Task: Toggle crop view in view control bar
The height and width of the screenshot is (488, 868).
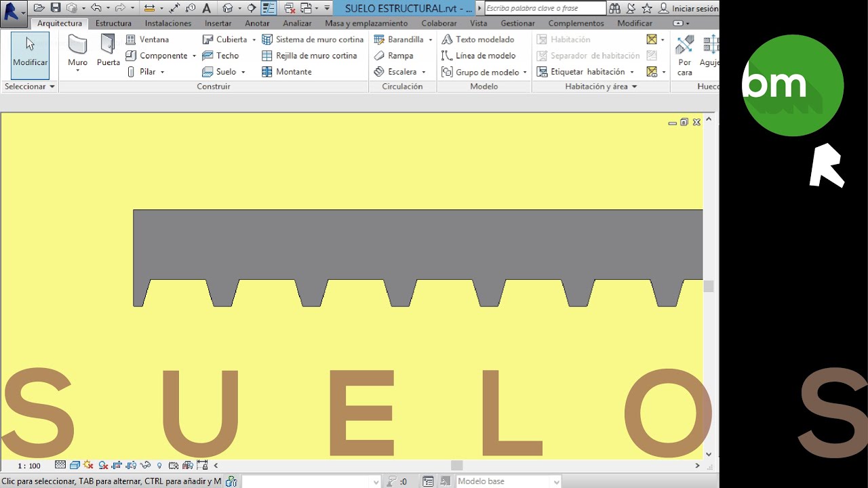Action: tap(117, 465)
